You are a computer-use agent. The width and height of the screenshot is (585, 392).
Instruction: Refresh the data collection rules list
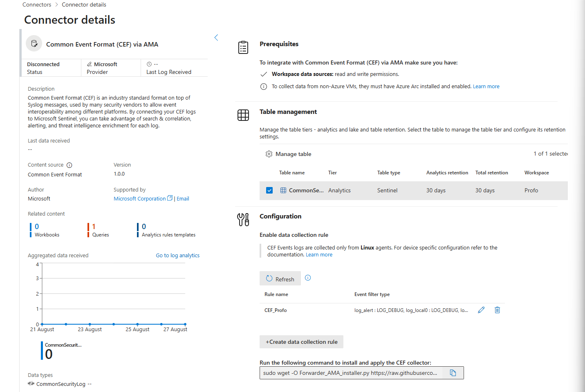coord(280,278)
